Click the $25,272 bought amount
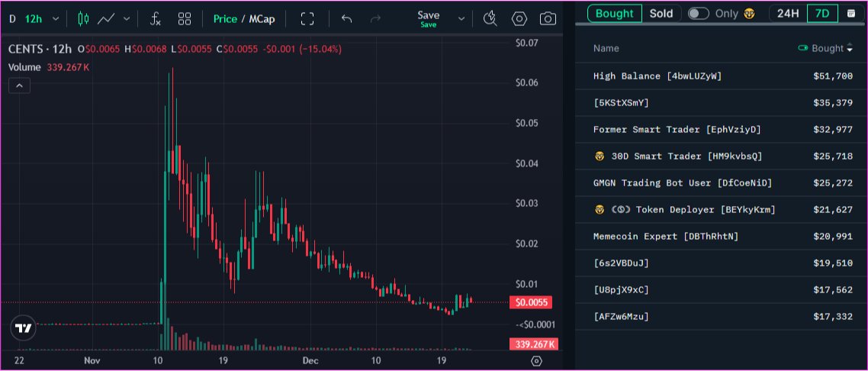The image size is (868, 371). click(833, 182)
